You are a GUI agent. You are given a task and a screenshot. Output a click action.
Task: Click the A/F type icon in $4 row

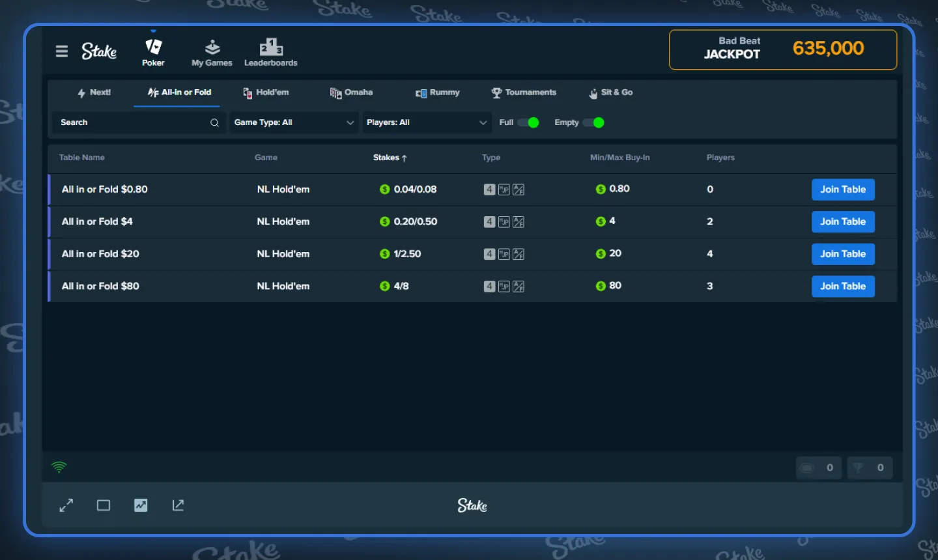519,222
